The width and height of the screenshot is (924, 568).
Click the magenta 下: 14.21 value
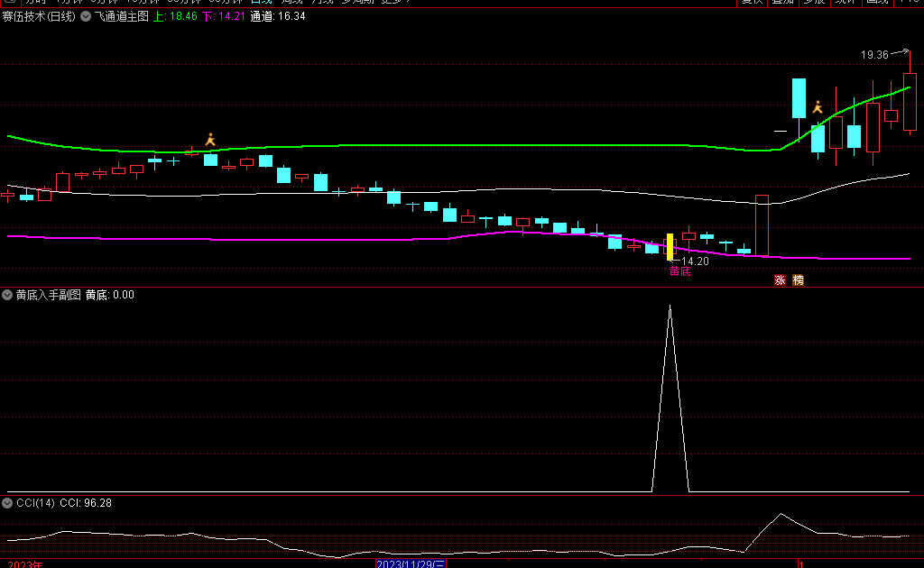click(224, 16)
